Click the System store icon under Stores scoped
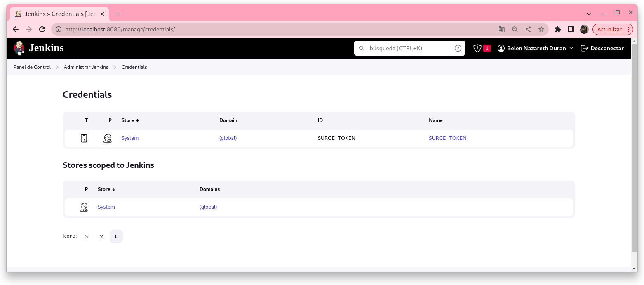 pyautogui.click(x=84, y=207)
